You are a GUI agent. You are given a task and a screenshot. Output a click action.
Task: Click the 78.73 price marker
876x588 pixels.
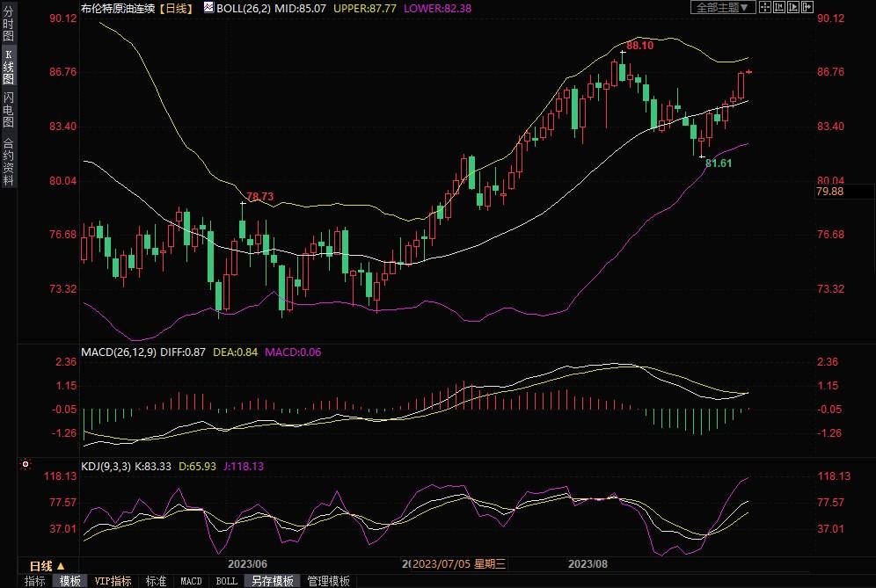(x=260, y=197)
